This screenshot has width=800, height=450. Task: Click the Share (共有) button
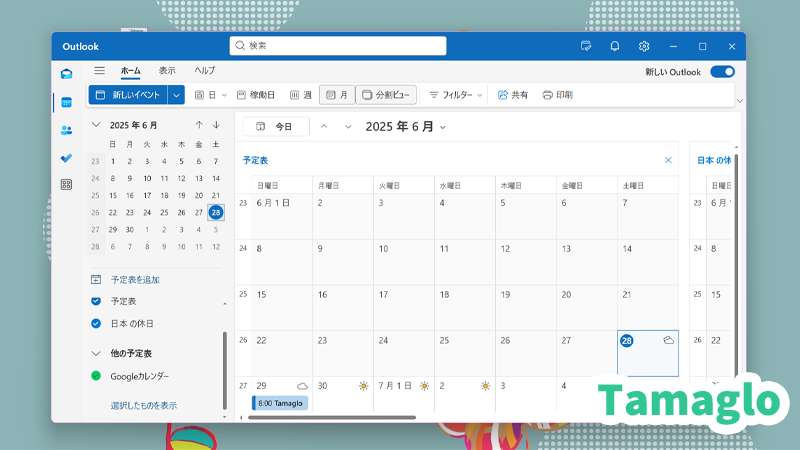click(x=513, y=95)
